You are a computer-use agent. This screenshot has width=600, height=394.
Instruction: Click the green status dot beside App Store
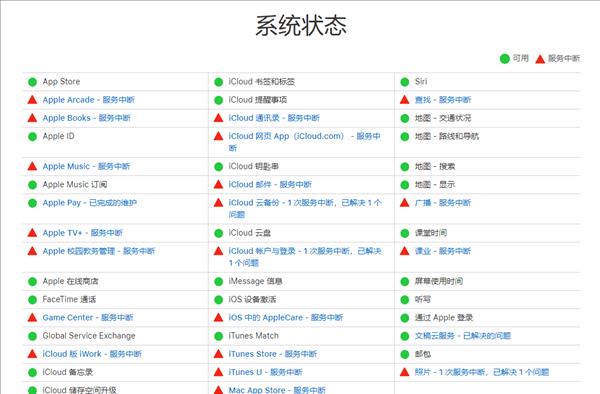pyautogui.click(x=33, y=82)
